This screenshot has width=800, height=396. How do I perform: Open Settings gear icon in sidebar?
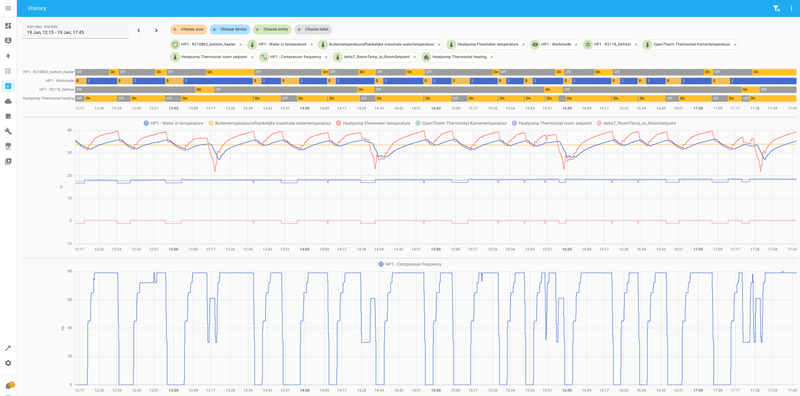pyautogui.click(x=8, y=363)
